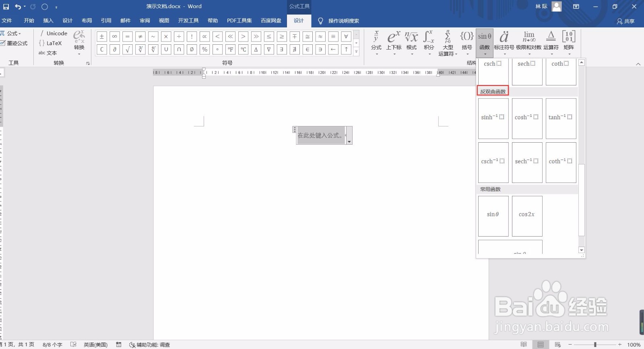Insert the left arrow symbol
Image resolution: width=644 pixels, height=349 pixels.
coord(333,50)
